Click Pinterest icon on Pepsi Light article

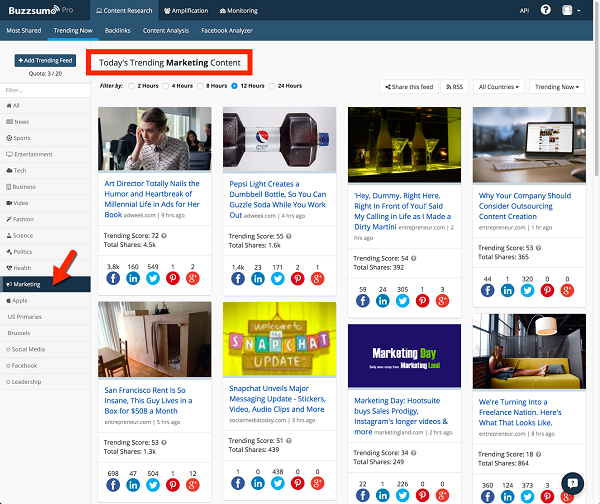pyautogui.click(x=297, y=279)
